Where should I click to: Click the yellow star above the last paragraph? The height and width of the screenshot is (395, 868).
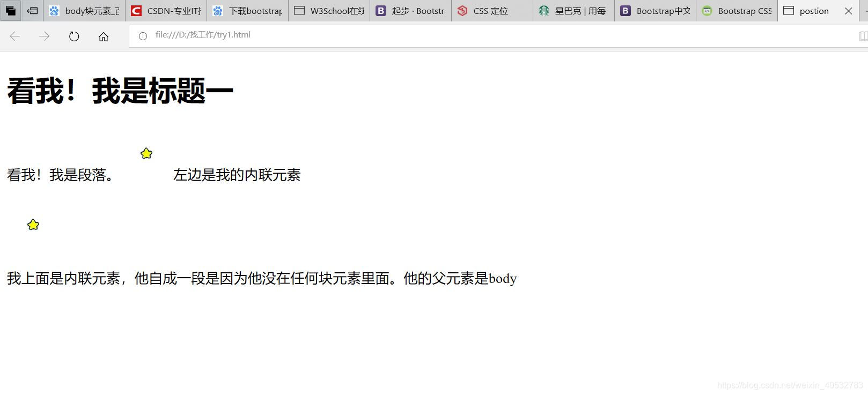point(33,225)
